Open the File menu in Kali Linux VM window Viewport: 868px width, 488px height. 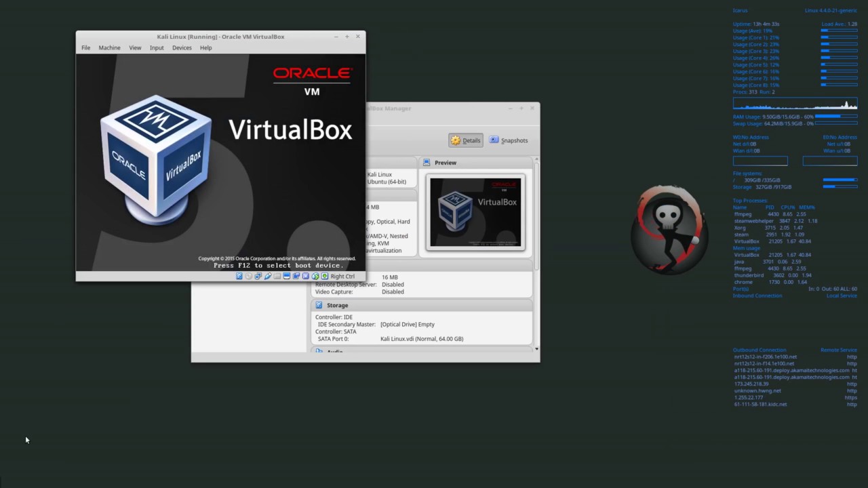pos(85,47)
